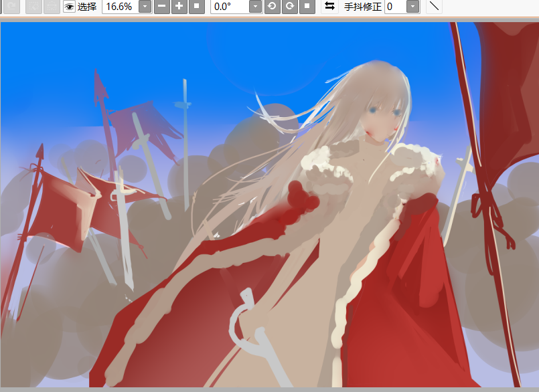The height and width of the screenshot is (392, 539).
Task: Rotate the canvas clockwise
Action: [x=289, y=7]
